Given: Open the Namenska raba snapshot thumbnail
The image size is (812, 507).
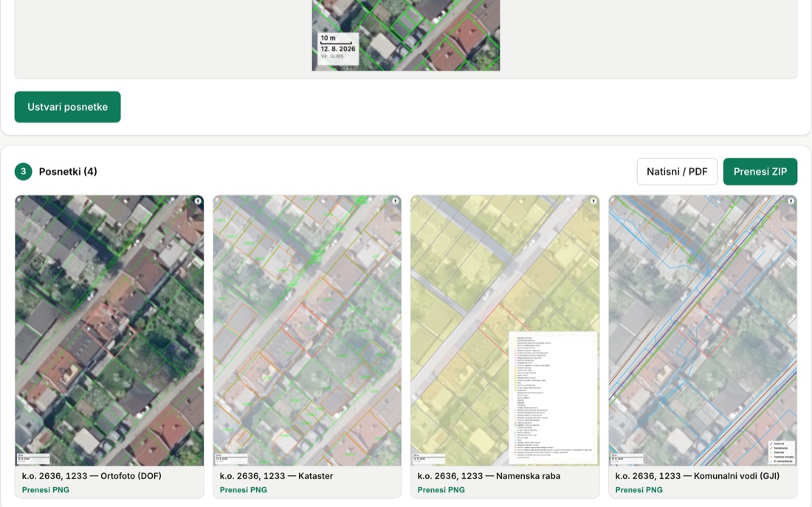Looking at the screenshot, I should pos(505,331).
